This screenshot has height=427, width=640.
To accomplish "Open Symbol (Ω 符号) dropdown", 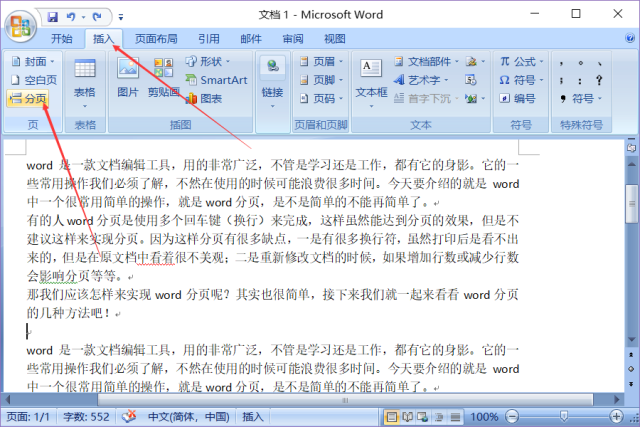I will (522, 80).
